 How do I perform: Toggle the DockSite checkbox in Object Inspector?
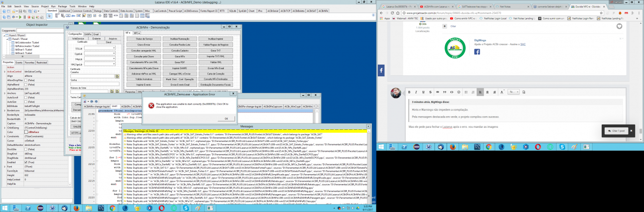(x=25, y=149)
